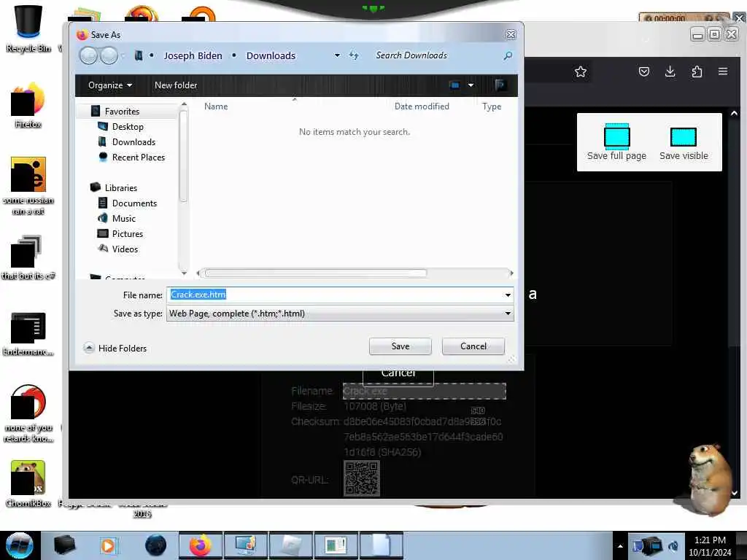Image resolution: width=747 pixels, height=560 pixels.
Task: Click New folder in the toolbar
Action: click(176, 85)
